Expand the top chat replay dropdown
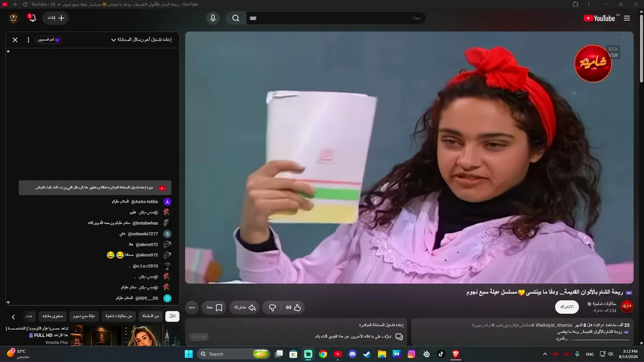Screen dimensions: 644x362 tap(141, 40)
